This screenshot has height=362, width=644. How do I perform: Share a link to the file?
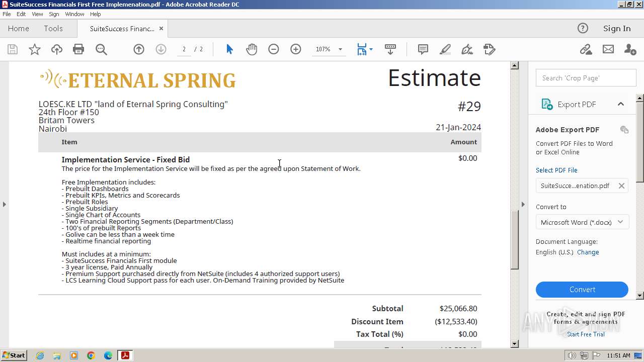pyautogui.click(x=586, y=49)
